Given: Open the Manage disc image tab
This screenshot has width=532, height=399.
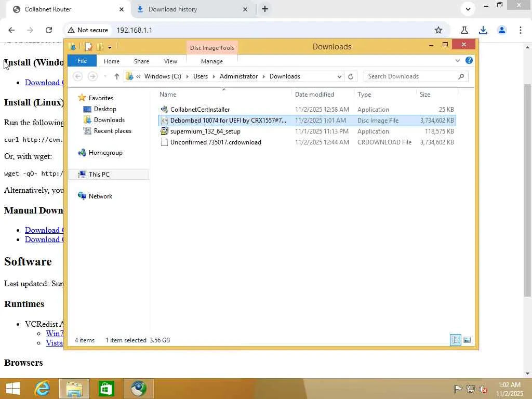Looking at the screenshot, I should 212,61.
